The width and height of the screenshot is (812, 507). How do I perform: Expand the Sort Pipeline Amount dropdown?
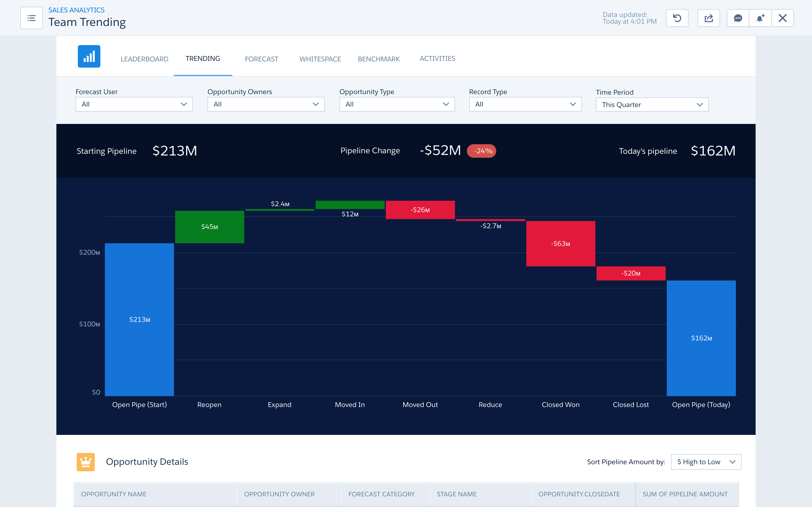[x=706, y=462]
